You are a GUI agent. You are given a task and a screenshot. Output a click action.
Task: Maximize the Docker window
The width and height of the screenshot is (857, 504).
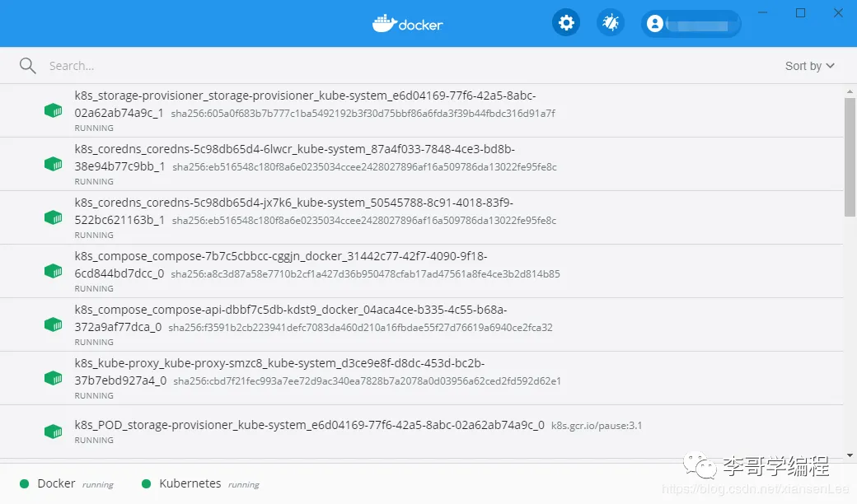coord(801,12)
